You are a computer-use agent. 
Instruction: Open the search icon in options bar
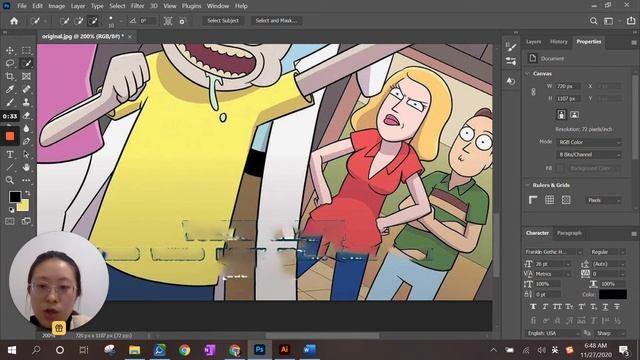(593, 21)
